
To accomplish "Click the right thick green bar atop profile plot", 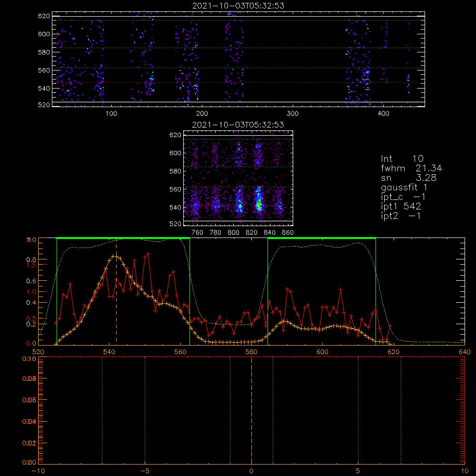I will [x=322, y=238].
